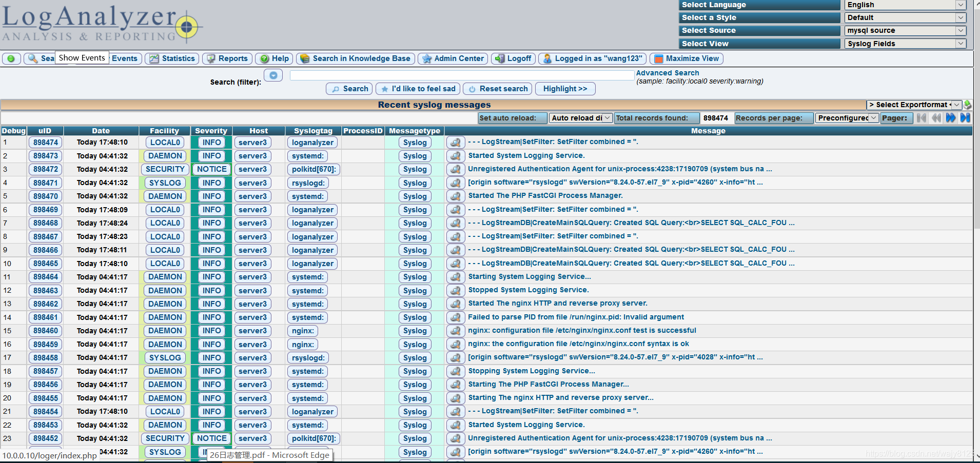The width and height of the screenshot is (980, 463).
Task: Click Logoff in the menu bar
Action: pyautogui.click(x=513, y=58)
